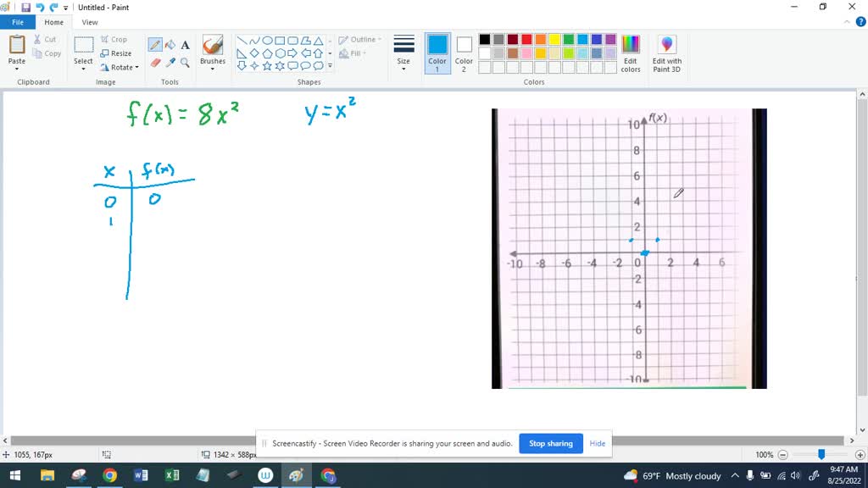Select the Pencil tool
868x488 pixels.
pyautogui.click(x=154, y=44)
